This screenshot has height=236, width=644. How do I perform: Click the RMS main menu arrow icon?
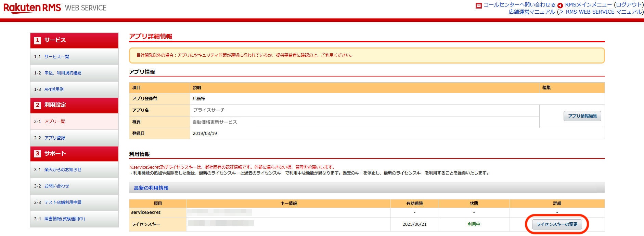560,5
